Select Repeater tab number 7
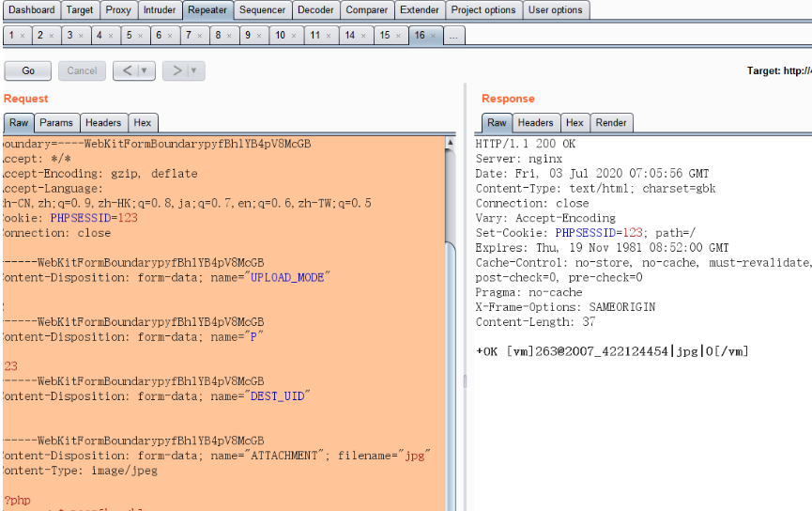 point(194,36)
